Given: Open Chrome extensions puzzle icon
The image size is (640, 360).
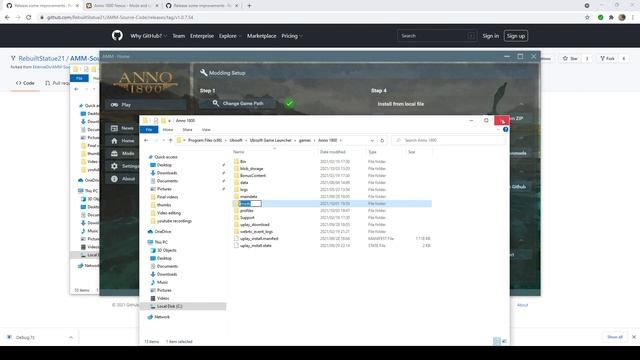Looking at the screenshot, I should click(611, 18).
